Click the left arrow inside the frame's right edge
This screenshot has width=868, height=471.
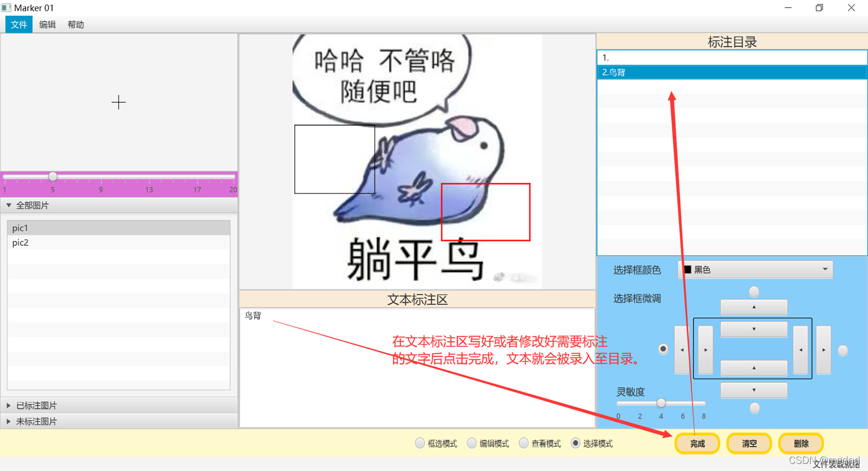[x=800, y=350]
